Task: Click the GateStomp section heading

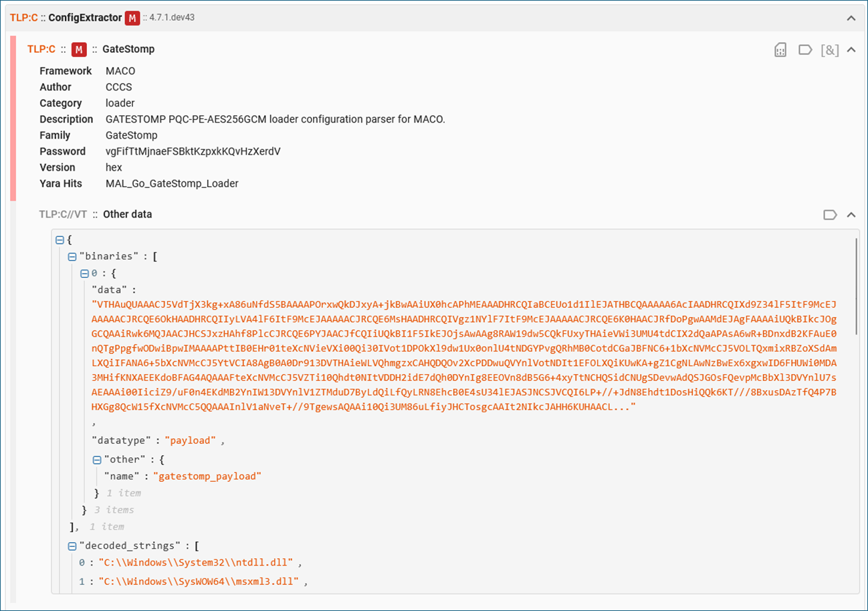Action: 128,50
